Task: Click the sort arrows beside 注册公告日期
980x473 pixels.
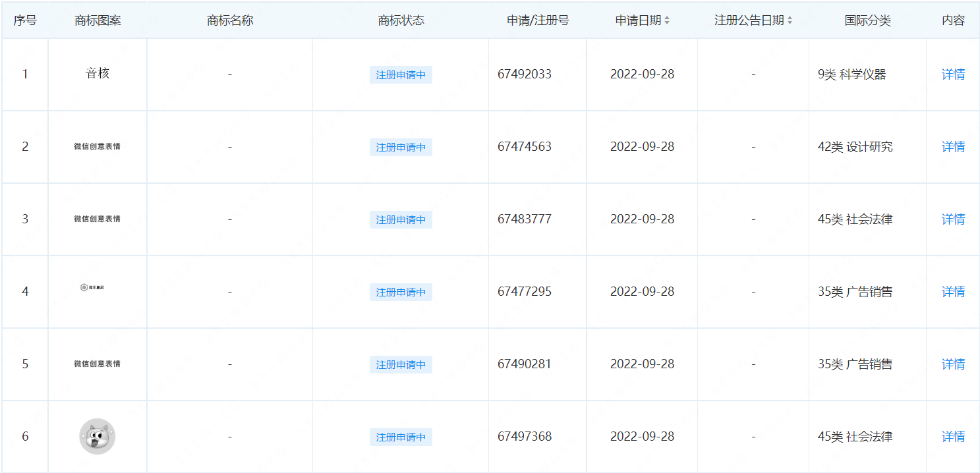Action: pos(790,20)
